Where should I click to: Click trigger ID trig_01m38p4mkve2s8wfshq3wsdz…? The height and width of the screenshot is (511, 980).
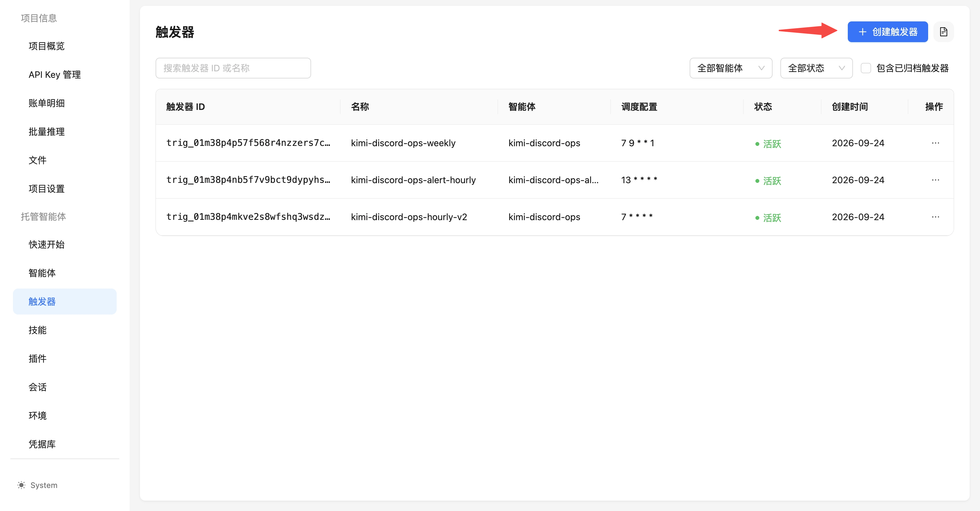[248, 217]
